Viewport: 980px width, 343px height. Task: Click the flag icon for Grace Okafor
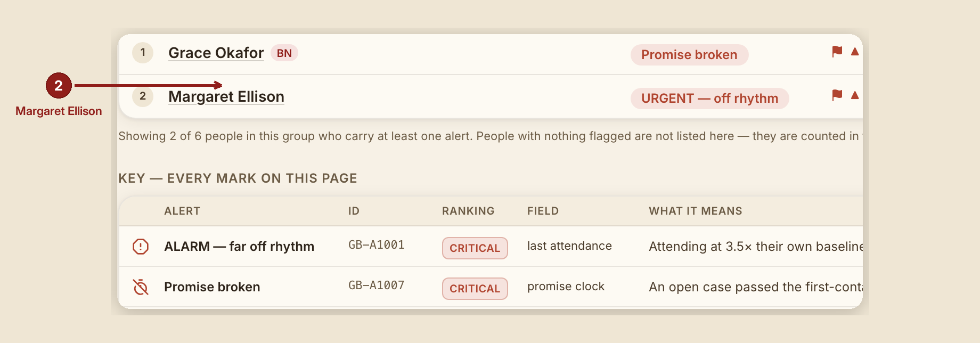pyautogui.click(x=837, y=52)
